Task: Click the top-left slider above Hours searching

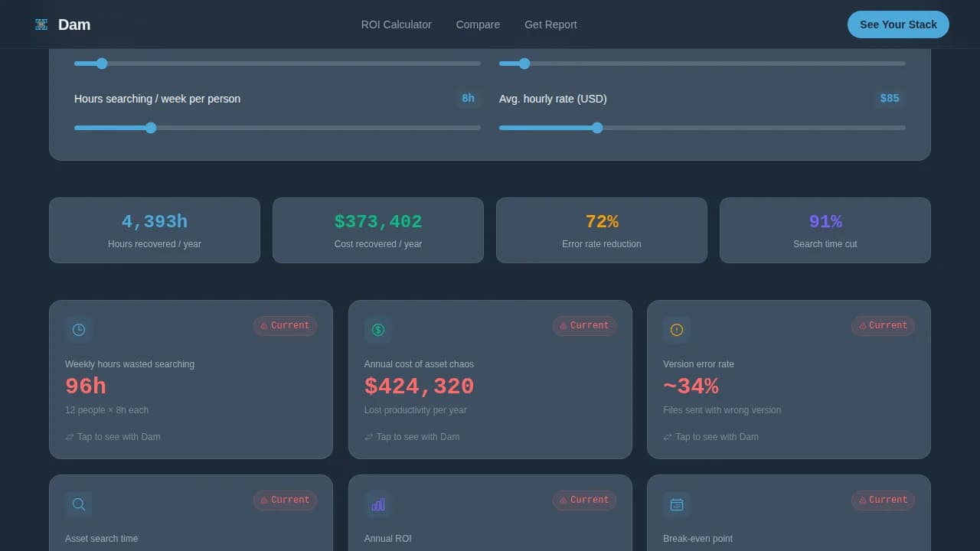Action: 277,64
